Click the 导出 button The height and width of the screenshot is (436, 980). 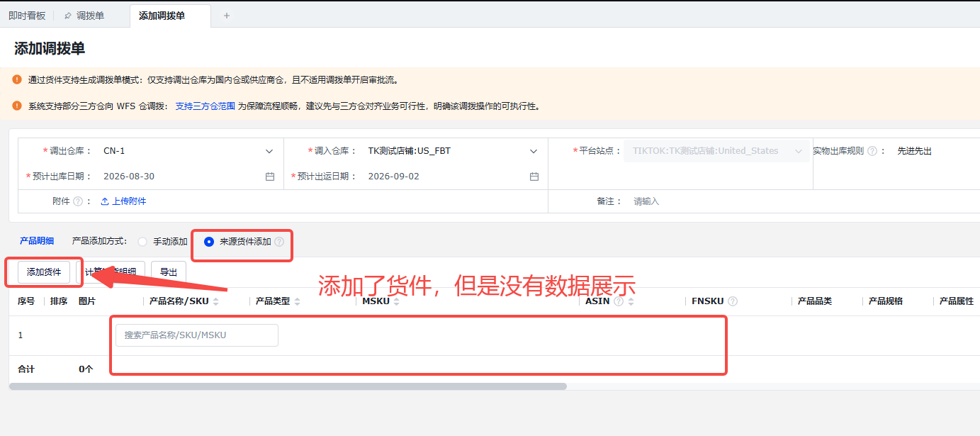pyautogui.click(x=169, y=272)
